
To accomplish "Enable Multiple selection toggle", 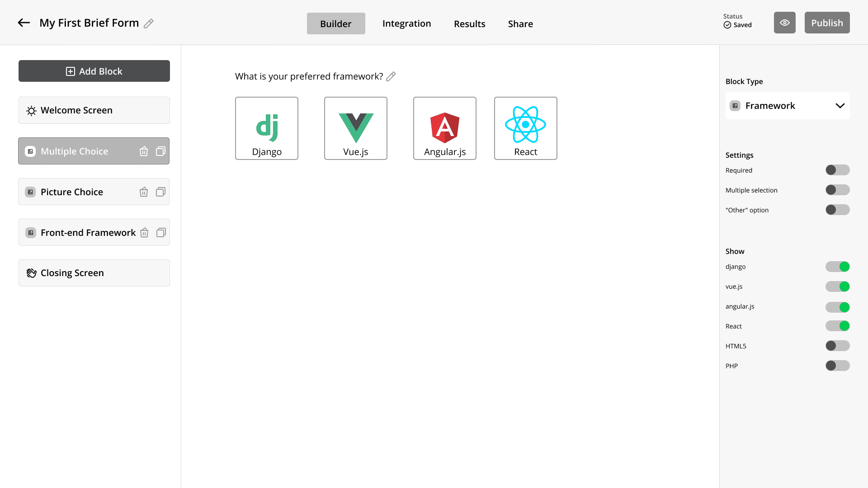I will pos(837,190).
